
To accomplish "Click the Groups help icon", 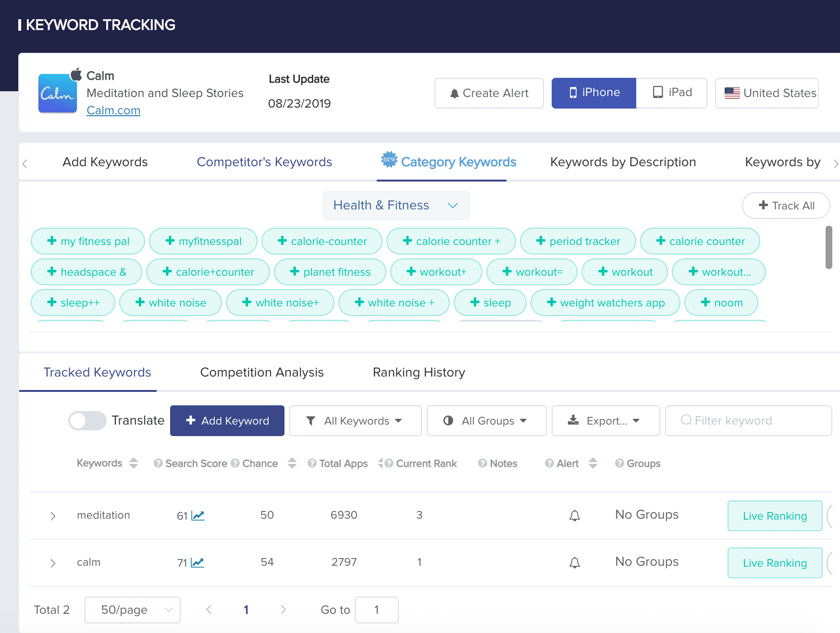I will [x=619, y=463].
